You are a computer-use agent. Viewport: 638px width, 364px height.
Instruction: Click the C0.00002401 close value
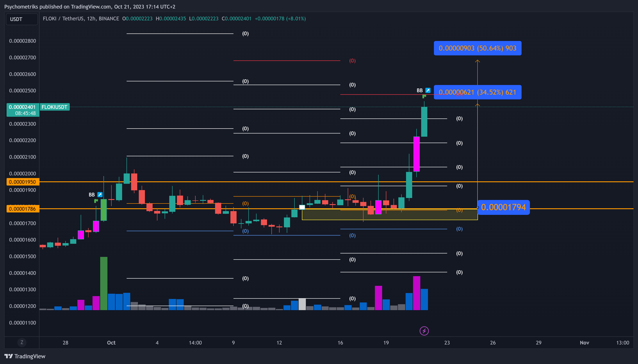click(x=236, y=18)
